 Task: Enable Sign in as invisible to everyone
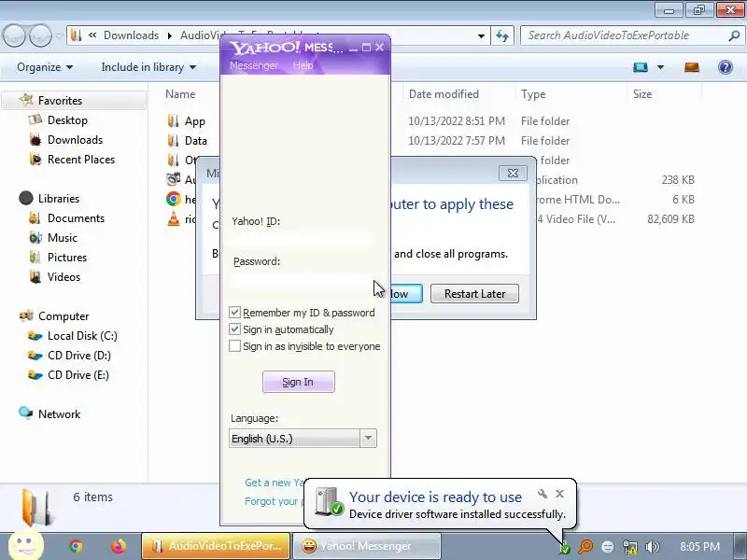pyautogui.click(x=234, y=345)
